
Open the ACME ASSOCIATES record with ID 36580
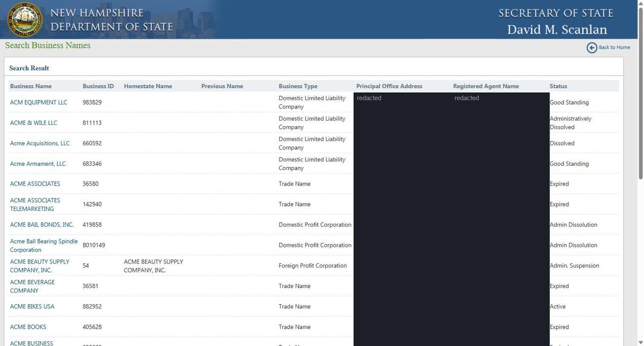35,184
